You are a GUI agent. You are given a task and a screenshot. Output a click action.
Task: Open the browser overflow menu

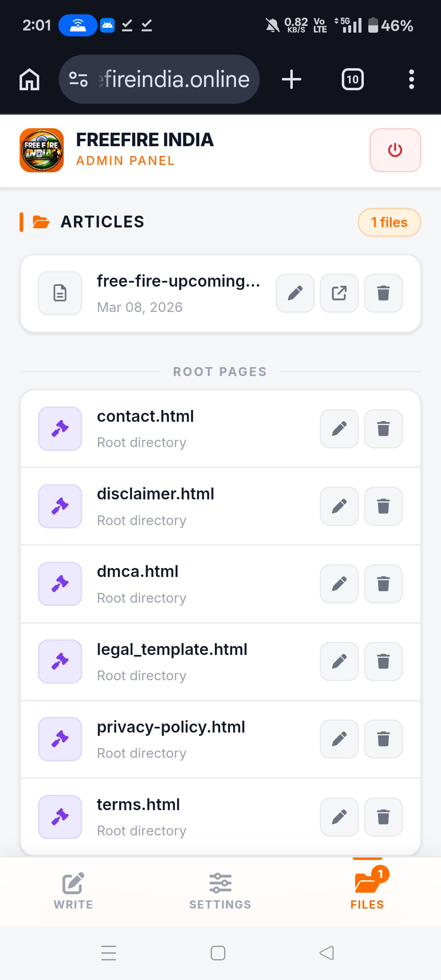(x=412, y=79)
